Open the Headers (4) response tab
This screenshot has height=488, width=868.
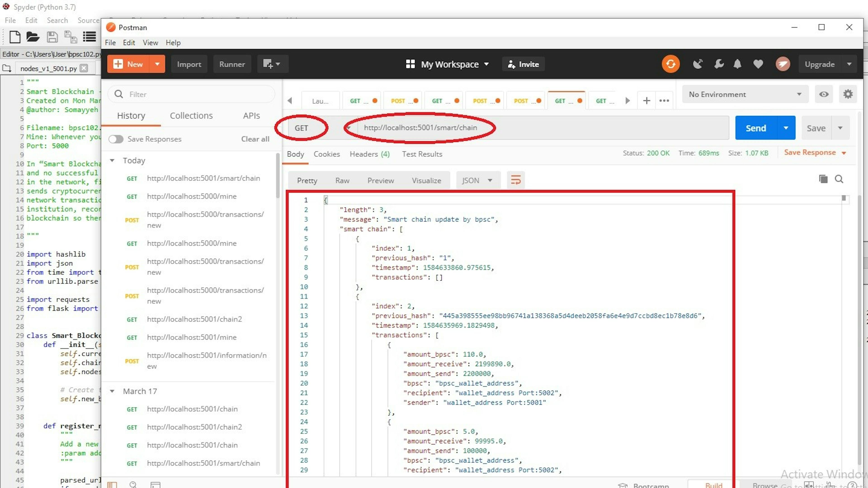pos(370,154)
